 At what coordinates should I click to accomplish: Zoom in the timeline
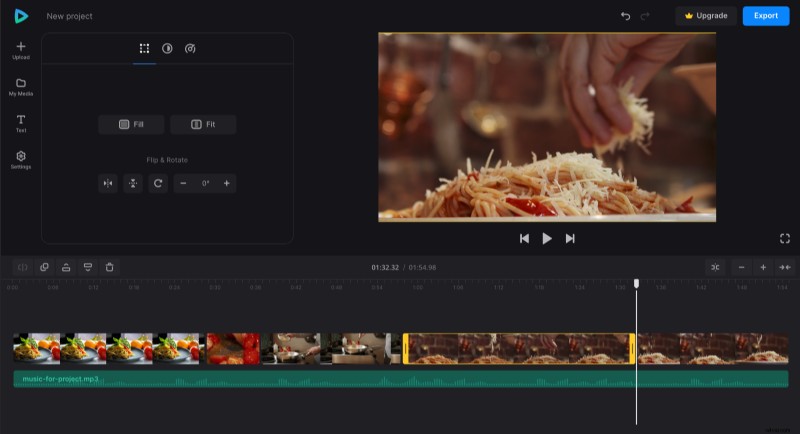(x=763, y=267)
